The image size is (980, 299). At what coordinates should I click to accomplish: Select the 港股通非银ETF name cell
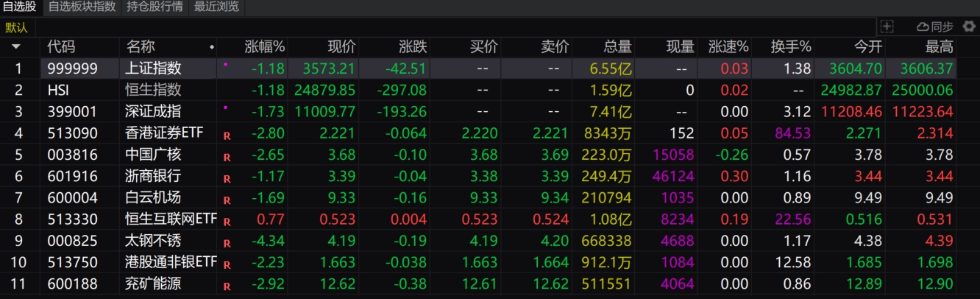point(172,261)
